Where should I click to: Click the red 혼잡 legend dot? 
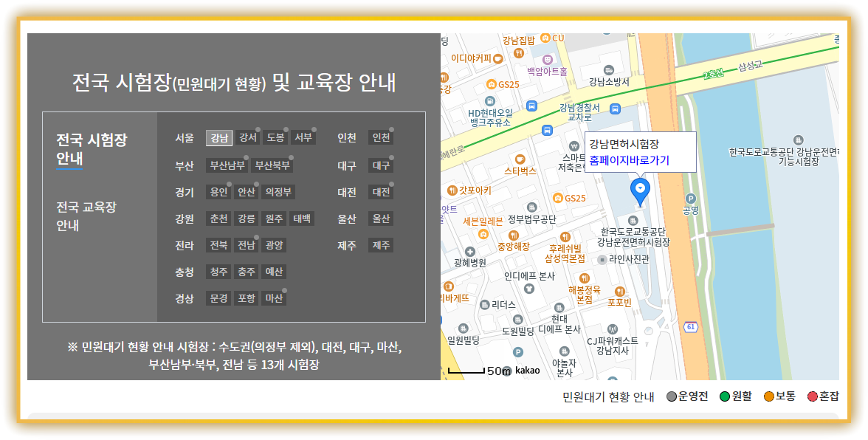tap(813, 397)
